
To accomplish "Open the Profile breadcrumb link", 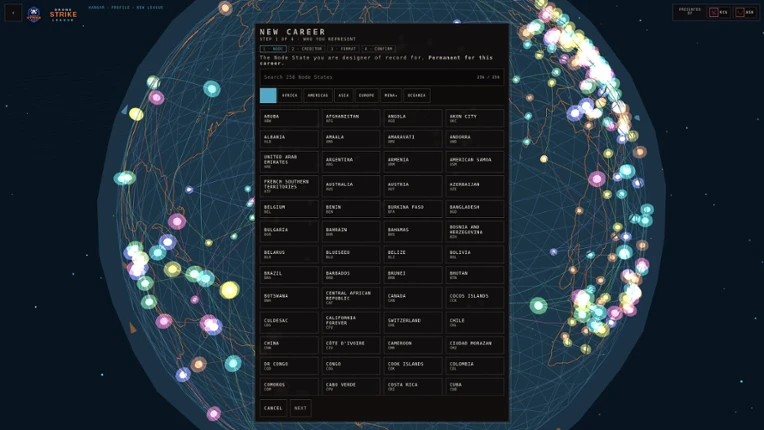I will pos(120,7).
